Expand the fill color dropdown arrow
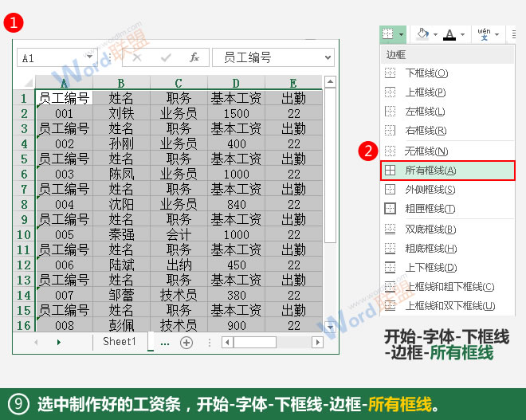 pos(435,34)
